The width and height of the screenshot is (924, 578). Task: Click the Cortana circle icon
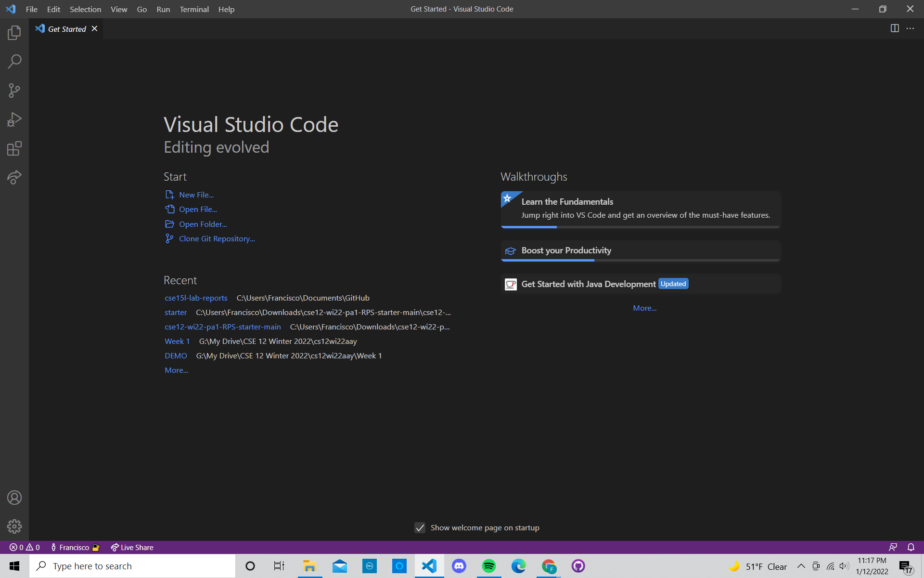[x=250, y=566]
